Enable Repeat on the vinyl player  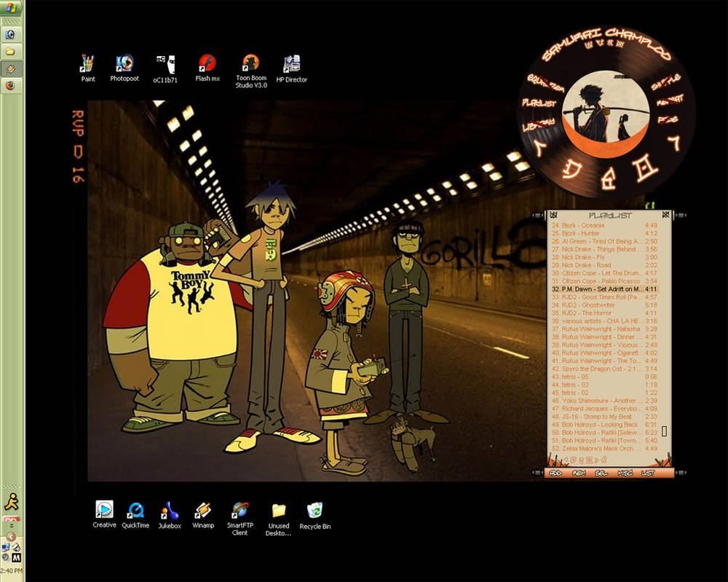(x=670, y=100)
